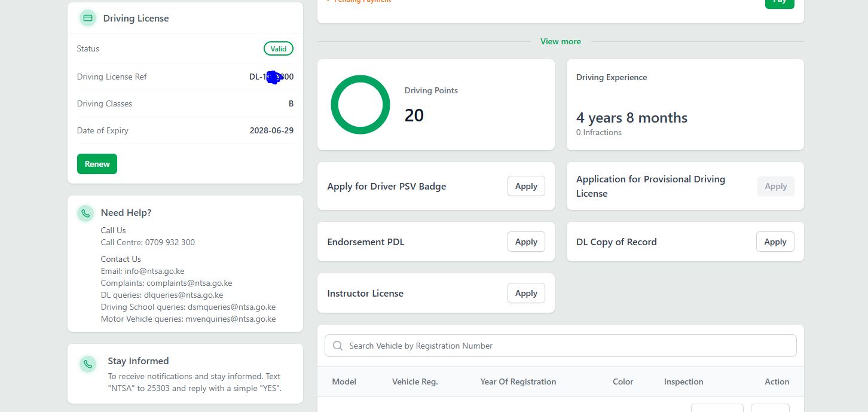868x412 pixels.
Task: Click the complaints@ntsa.go.ke email address
Action: coord(189,283)
